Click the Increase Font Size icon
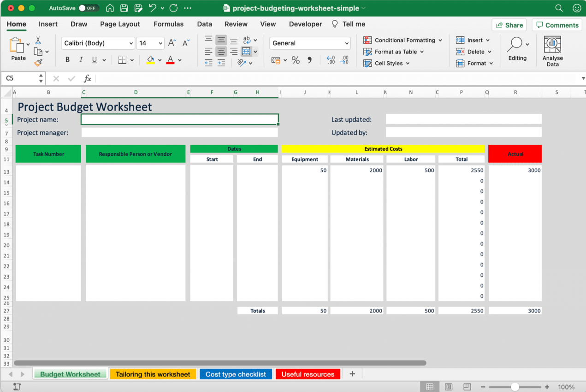 172,43
